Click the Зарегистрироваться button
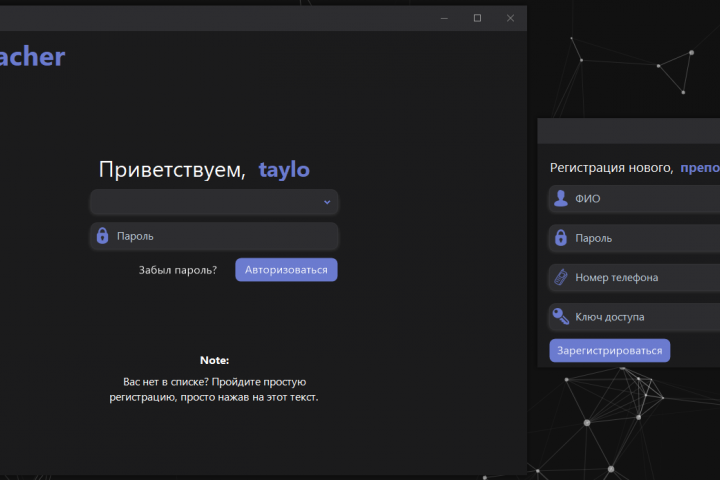Screen dimensions: 720x480 pyautogui.click(x=610, y=350)
